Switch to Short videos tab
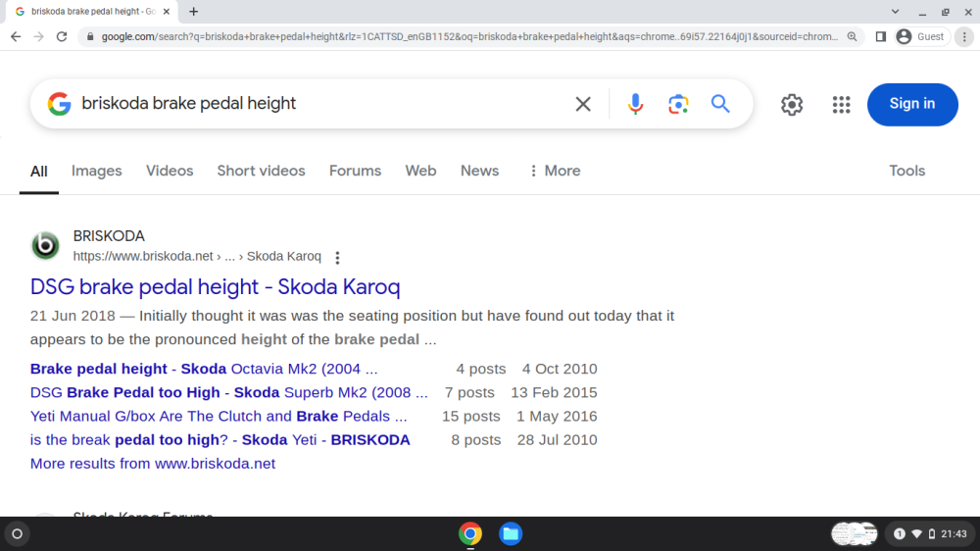 click(262, 171)
